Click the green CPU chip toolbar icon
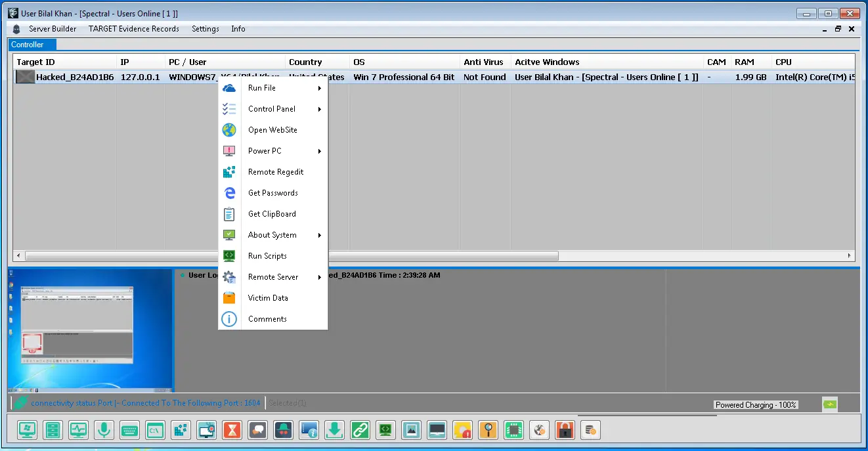This screenshot has height=451, width=868. (x=513, y=430)
